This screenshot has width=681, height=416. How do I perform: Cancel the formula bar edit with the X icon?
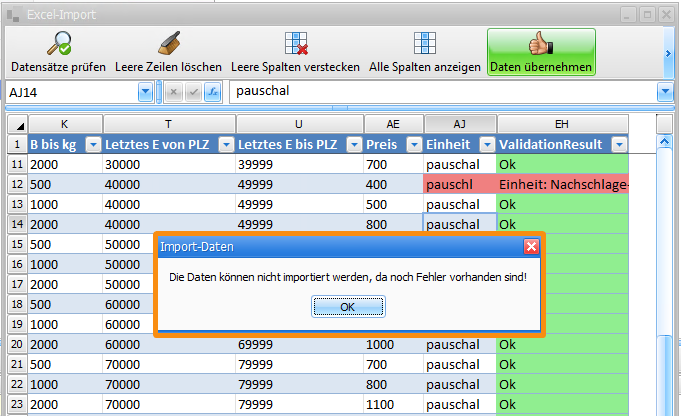(x=174, y=92)
